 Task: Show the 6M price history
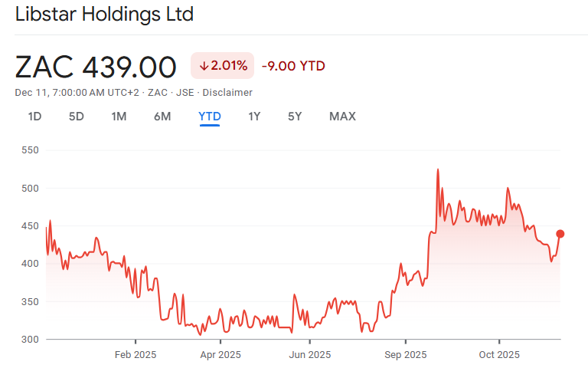162,117
